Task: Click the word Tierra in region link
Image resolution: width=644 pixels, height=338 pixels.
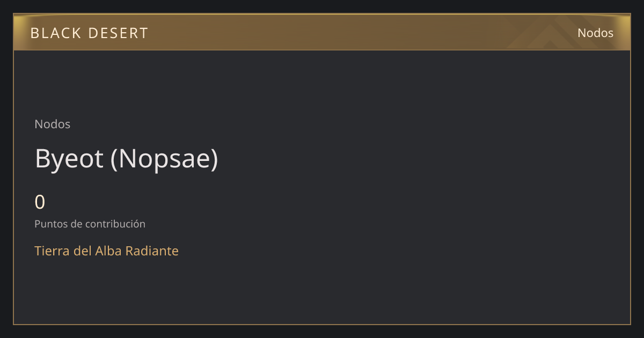Action: pos(53,251)
